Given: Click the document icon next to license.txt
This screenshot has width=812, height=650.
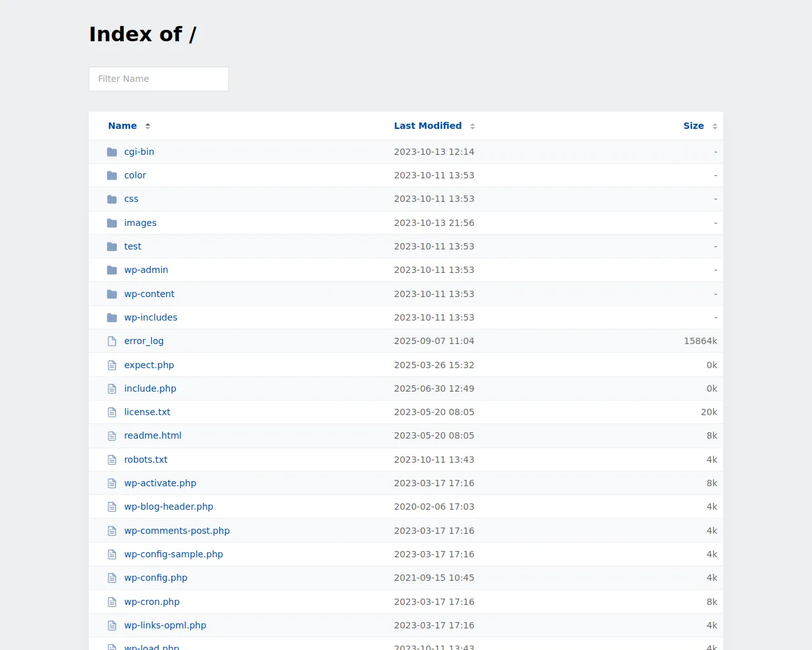Looking at the screenshot, I should tap(112, 413).
